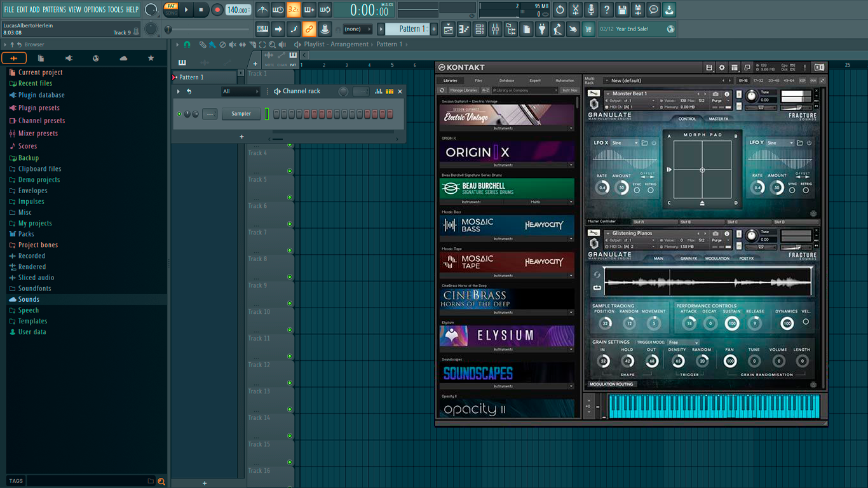Click the Monster Beat 1 Tune knob
This screenshot has width=868, height=488.
click(752, 96)
